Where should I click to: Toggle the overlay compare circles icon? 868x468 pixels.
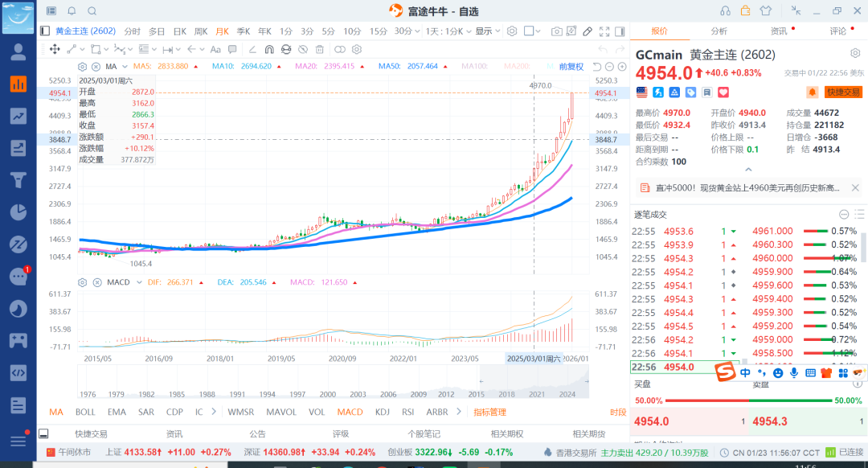click(x=340, y=49)
